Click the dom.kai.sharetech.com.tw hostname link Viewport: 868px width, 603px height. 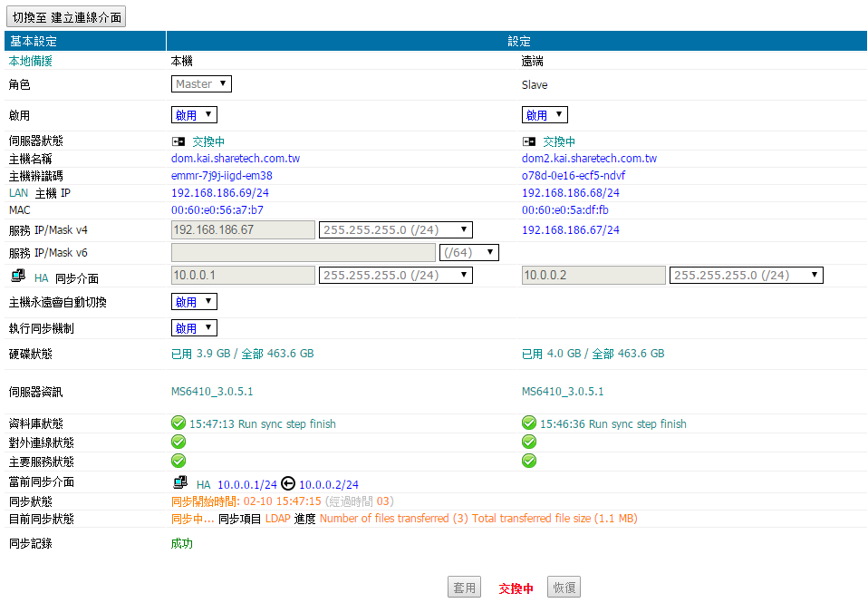(x=236, y=159)
